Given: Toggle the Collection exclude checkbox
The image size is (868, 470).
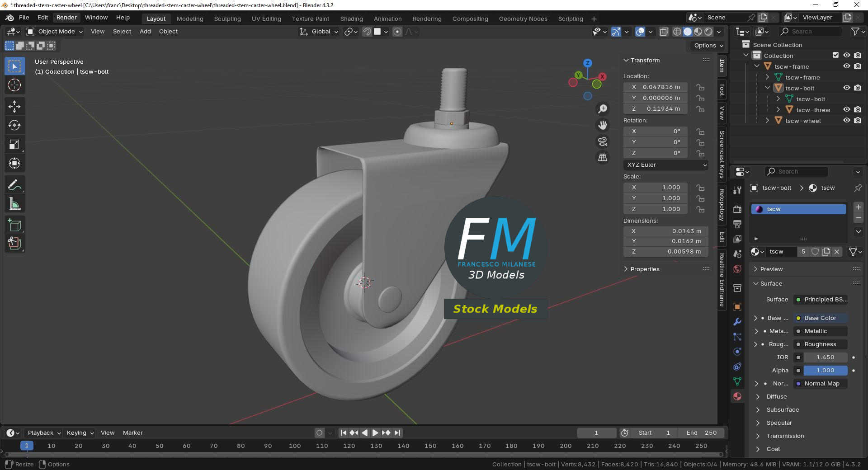Looking at the screenshot, I should pyautogui.click(x=835, y=55).
